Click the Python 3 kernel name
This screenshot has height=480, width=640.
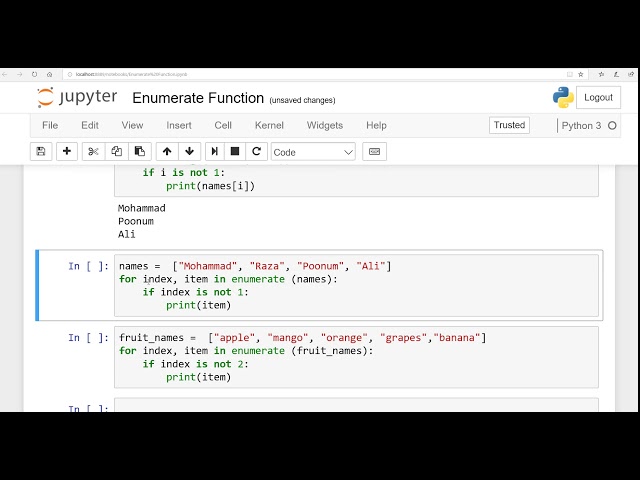point(581,126)
